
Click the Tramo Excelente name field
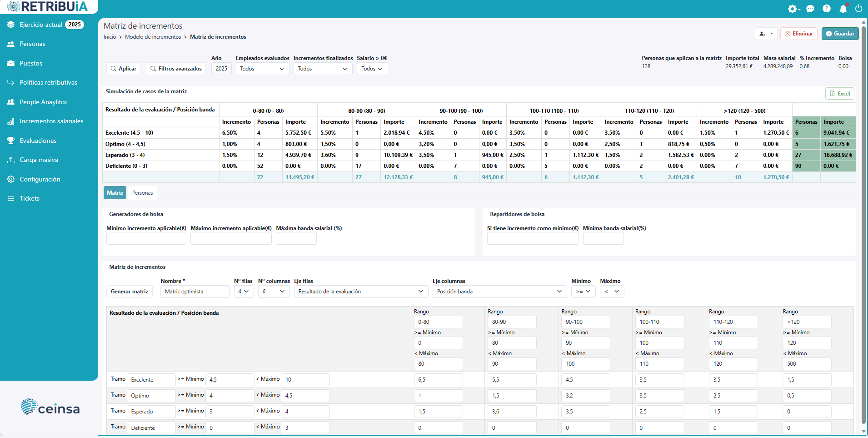click(151, 380)
